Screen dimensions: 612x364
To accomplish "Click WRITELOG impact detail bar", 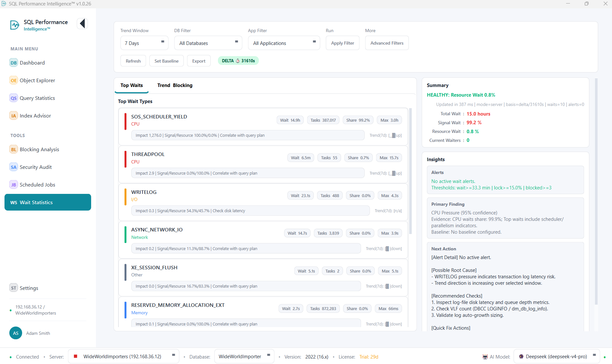I will tap(250, 211).
